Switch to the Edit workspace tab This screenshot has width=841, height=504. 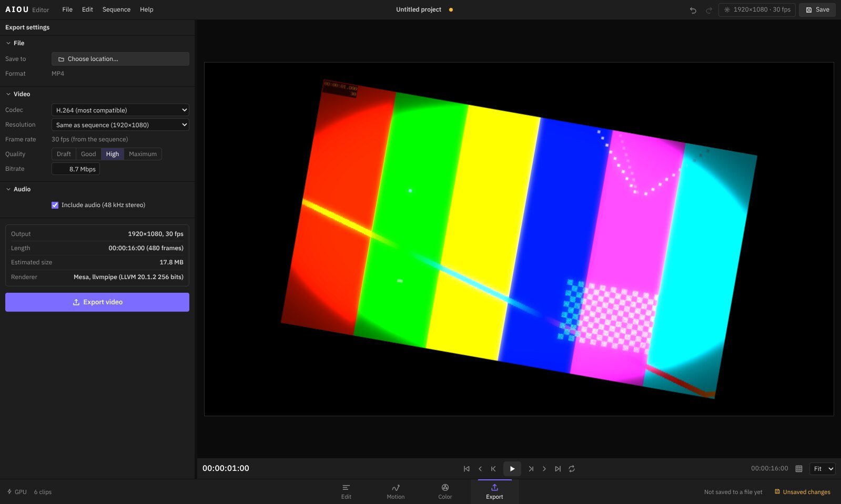[346, 492]
